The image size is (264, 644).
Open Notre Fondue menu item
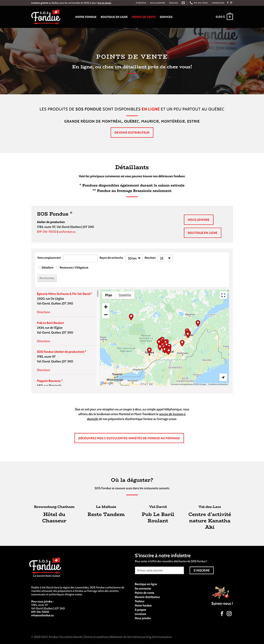(86, 17)
